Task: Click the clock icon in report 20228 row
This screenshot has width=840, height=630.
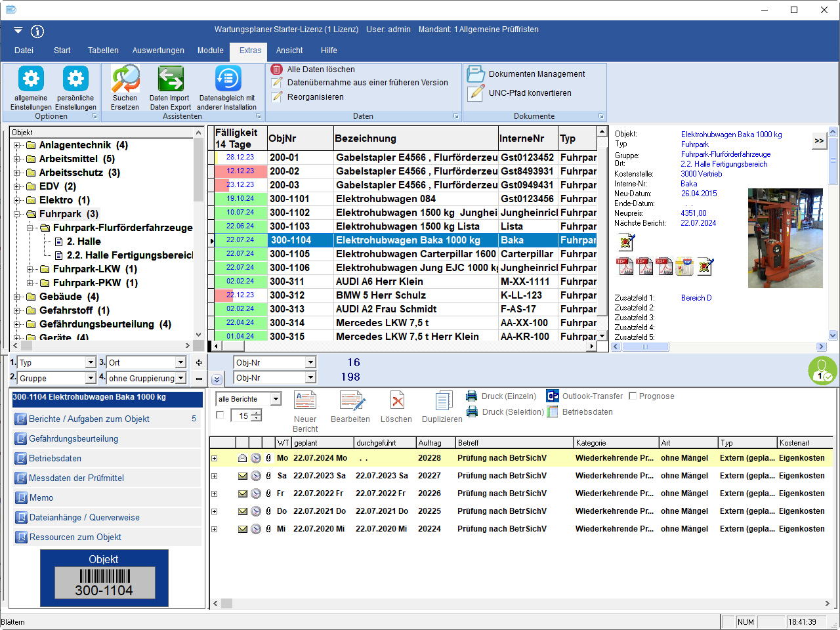Action: tap(256, 458)
